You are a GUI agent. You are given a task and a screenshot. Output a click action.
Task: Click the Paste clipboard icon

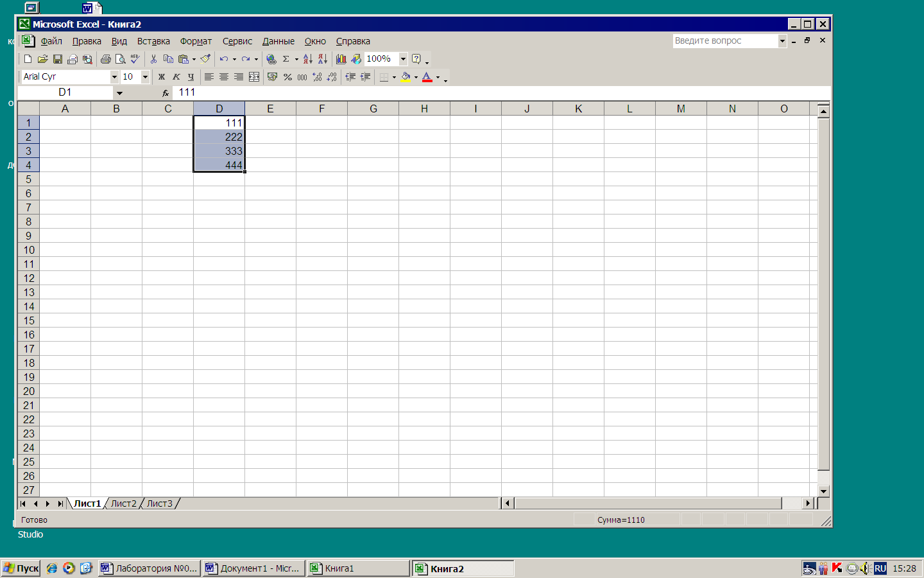point(184,59)
